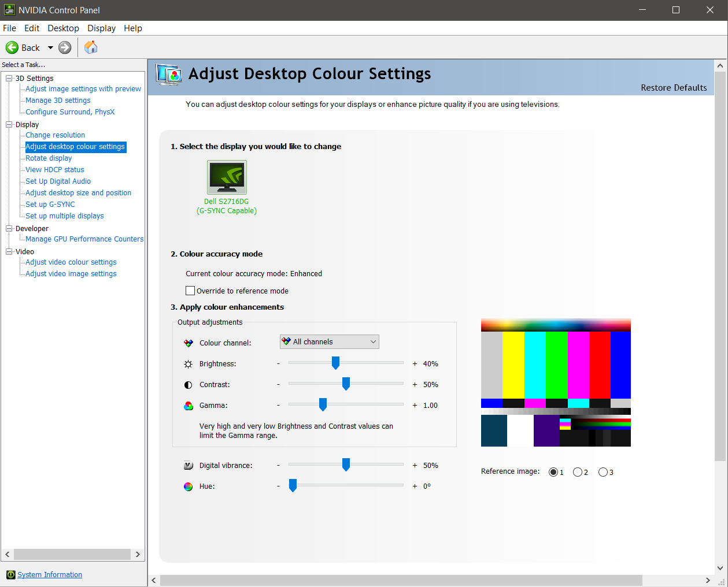728x587 pixels.
Task: Open Rotate display task
Action: (49, 158)
